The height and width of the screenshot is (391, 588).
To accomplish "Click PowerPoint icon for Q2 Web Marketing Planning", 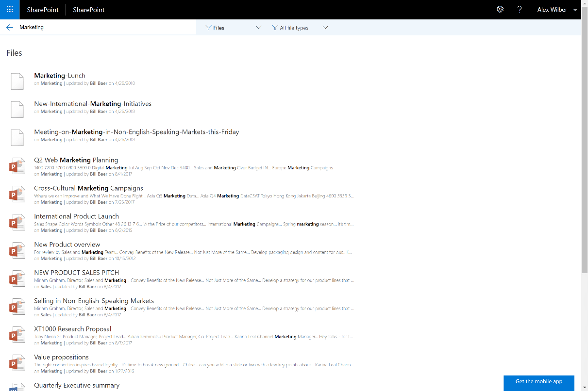I will (x=17, y=166).
